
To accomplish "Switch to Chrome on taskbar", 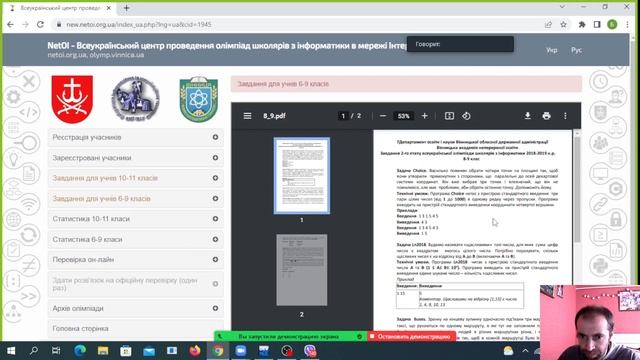I will pos(218,351).
